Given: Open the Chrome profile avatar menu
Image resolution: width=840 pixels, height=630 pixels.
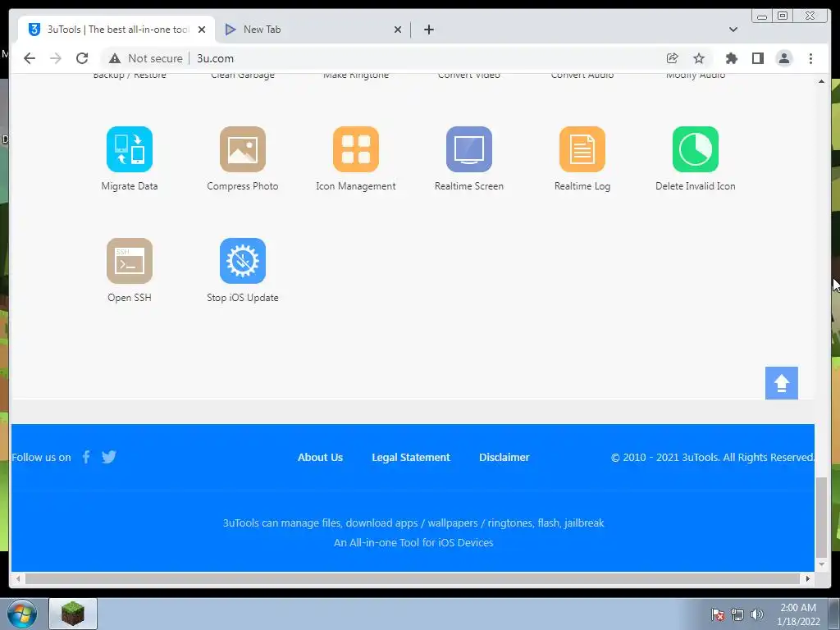Looking at the screenshot, I should 783,58.
